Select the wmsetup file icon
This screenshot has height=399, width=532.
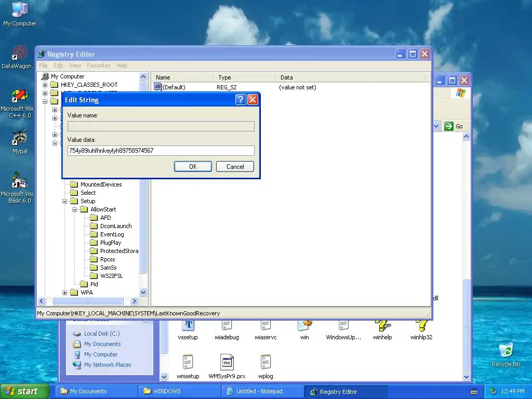[x=188, y=362]
